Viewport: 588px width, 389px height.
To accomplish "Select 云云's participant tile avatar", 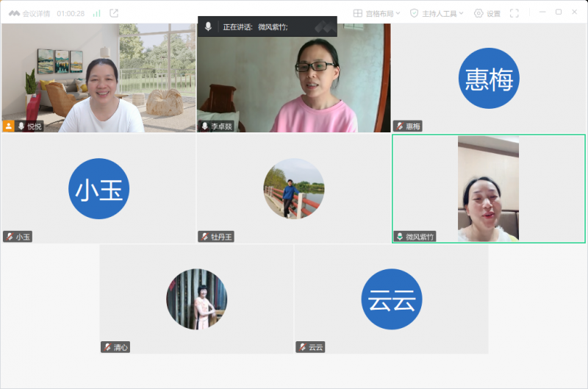I will click(391, 299).
